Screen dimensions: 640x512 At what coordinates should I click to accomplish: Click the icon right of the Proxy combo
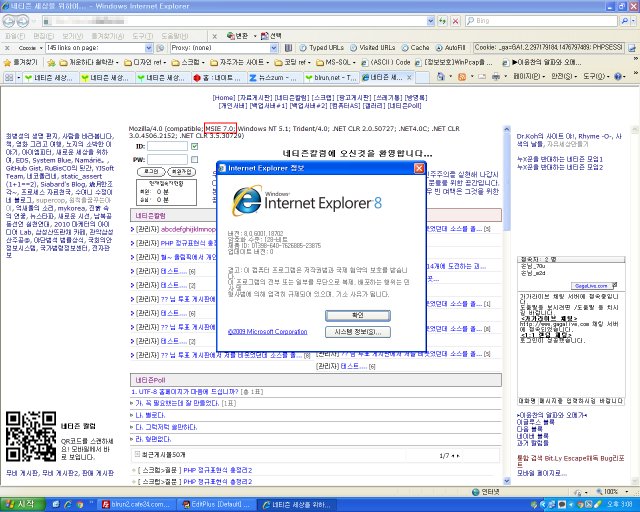pos(288,48)
